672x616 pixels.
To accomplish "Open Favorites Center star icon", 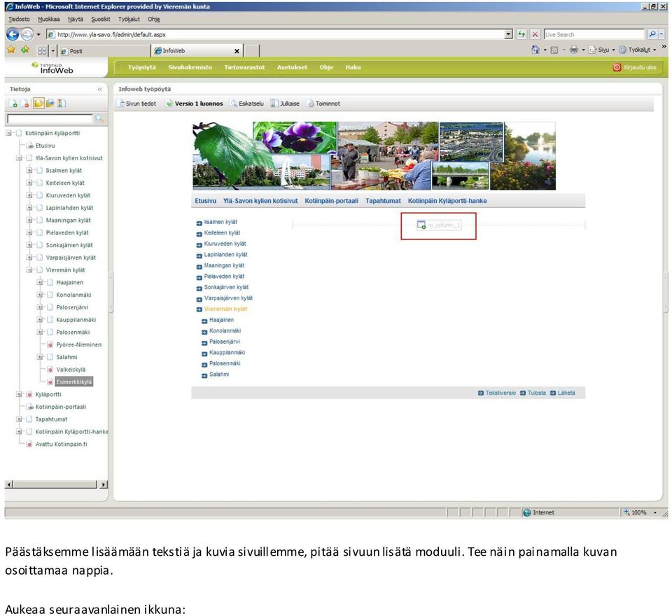I will coord(11,50).
